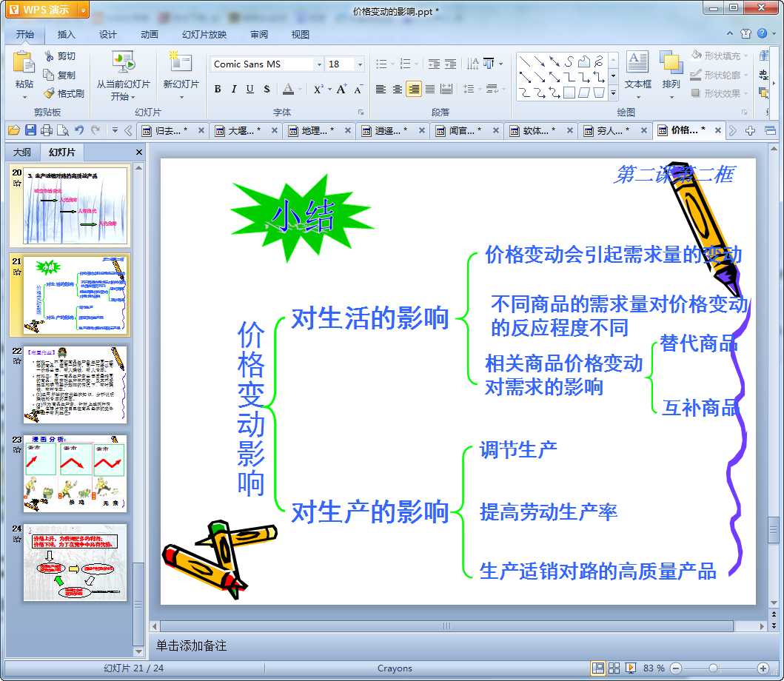
Task: Switch to Slide Sorter view icon
Action: 614,668
